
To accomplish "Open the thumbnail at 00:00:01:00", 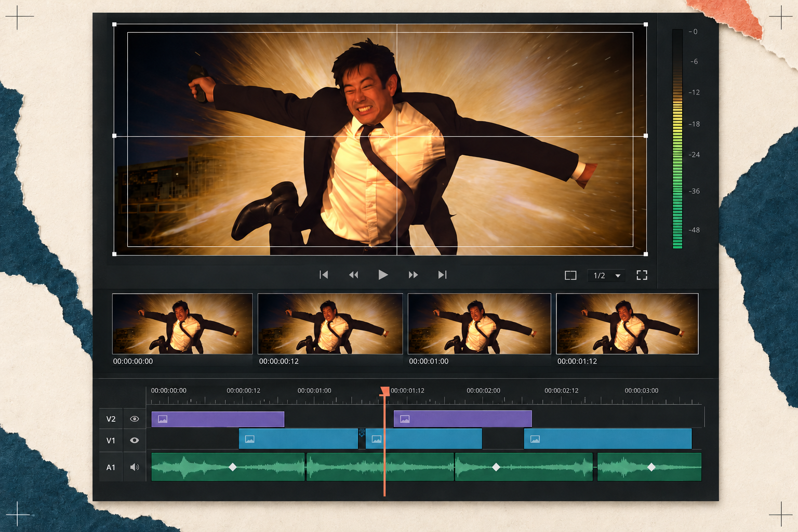I will point(479,324).
